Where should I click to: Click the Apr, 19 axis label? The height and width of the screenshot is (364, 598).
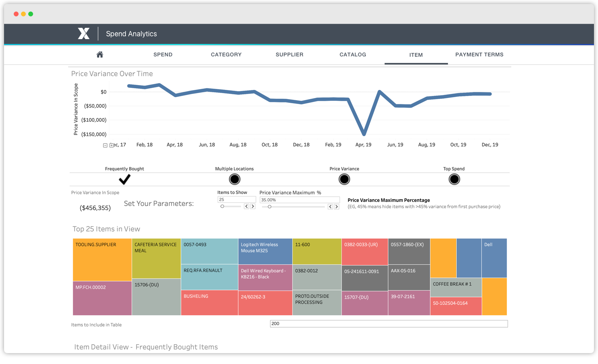click(363, 145)
